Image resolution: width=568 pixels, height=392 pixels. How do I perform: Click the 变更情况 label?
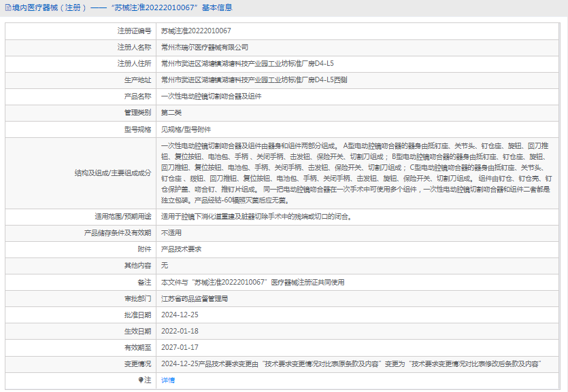coord(137,363)
